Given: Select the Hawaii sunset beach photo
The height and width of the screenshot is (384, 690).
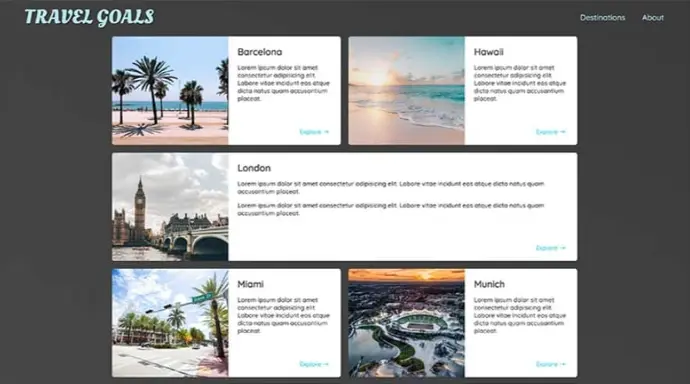Looking at the screenshot, I should click(x=407, y=91).
